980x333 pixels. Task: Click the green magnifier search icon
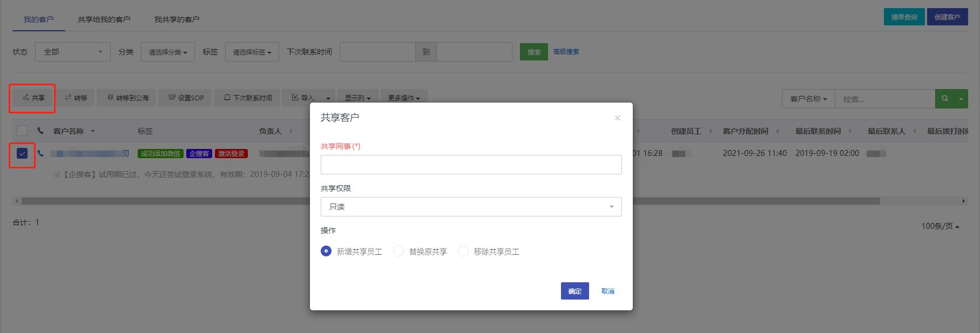pyautogui.click(x=944, y=99)
